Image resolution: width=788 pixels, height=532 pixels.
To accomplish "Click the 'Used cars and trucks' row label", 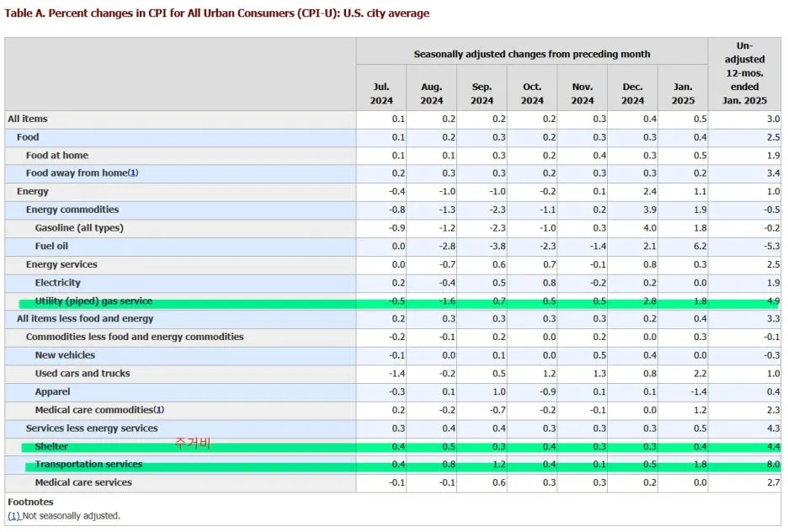I will coord(83,373).
